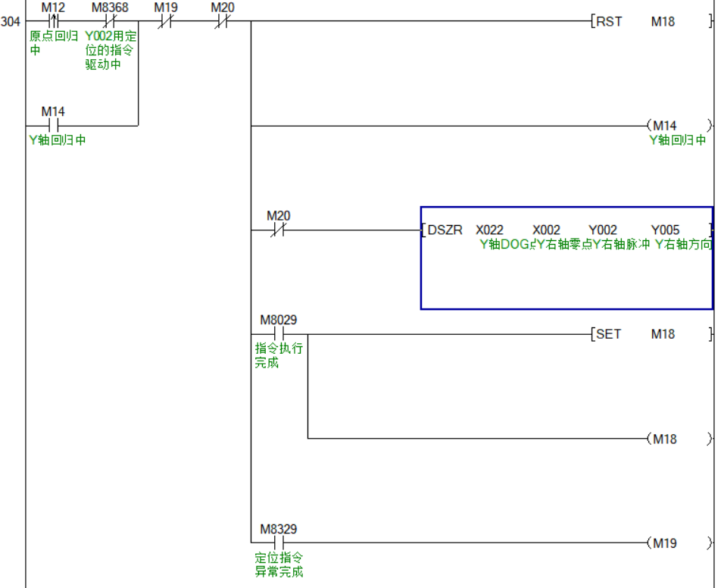Click the M20 contact in the top rung

(x=222, y=22)
